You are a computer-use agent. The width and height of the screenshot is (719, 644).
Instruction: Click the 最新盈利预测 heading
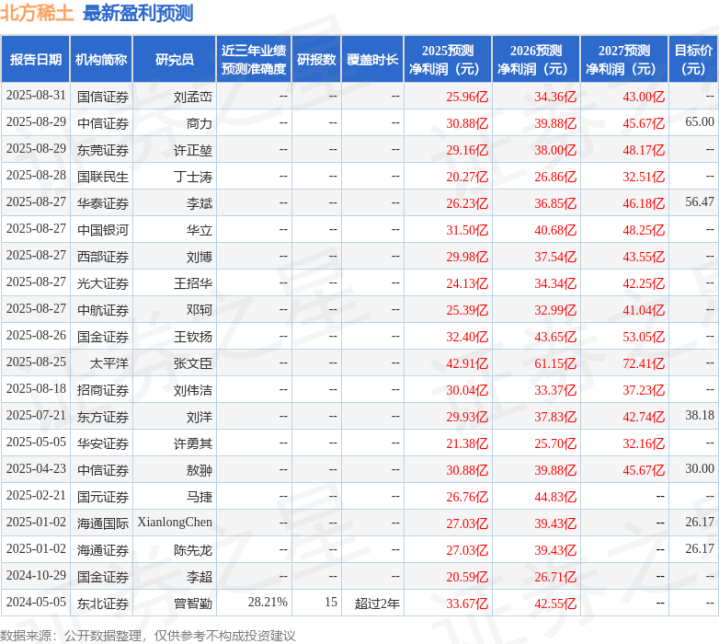click(x=138, y=13)
